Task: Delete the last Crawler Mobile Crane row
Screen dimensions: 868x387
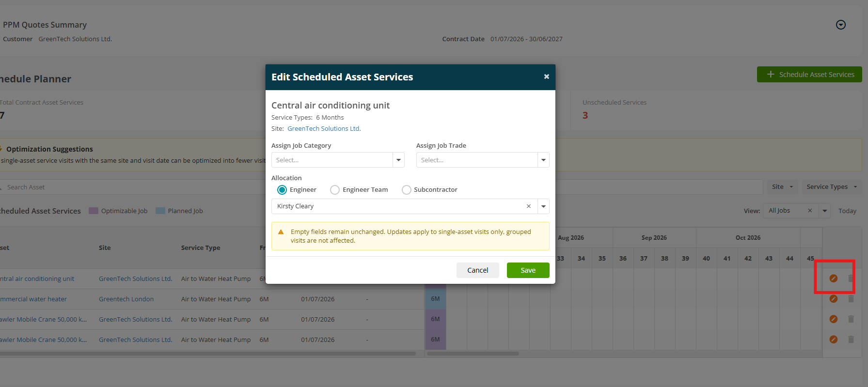Action: 851,340
